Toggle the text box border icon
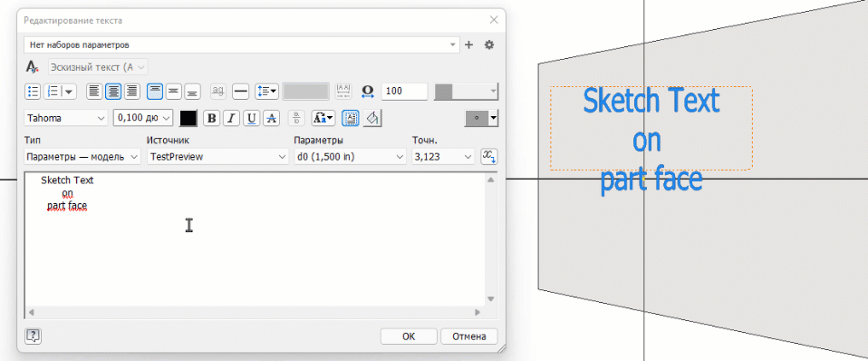Image resolution: width=868 pixels, height=361 pixels. [x=350, y=118]
